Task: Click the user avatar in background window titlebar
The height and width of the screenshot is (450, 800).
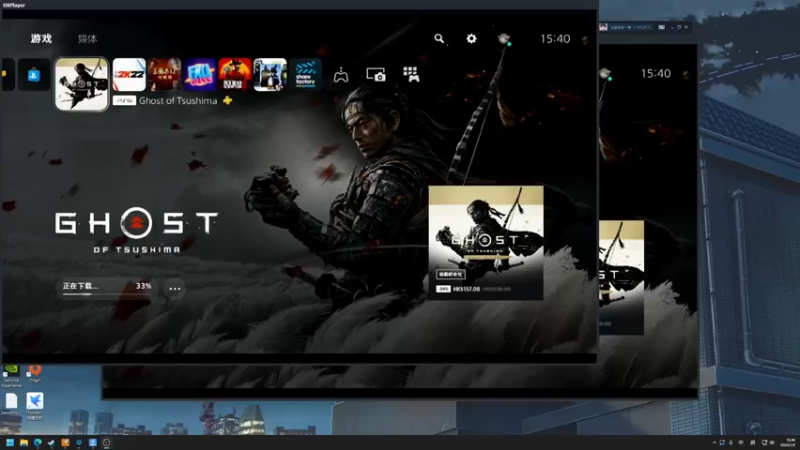Action: click(x=603, y=27)
